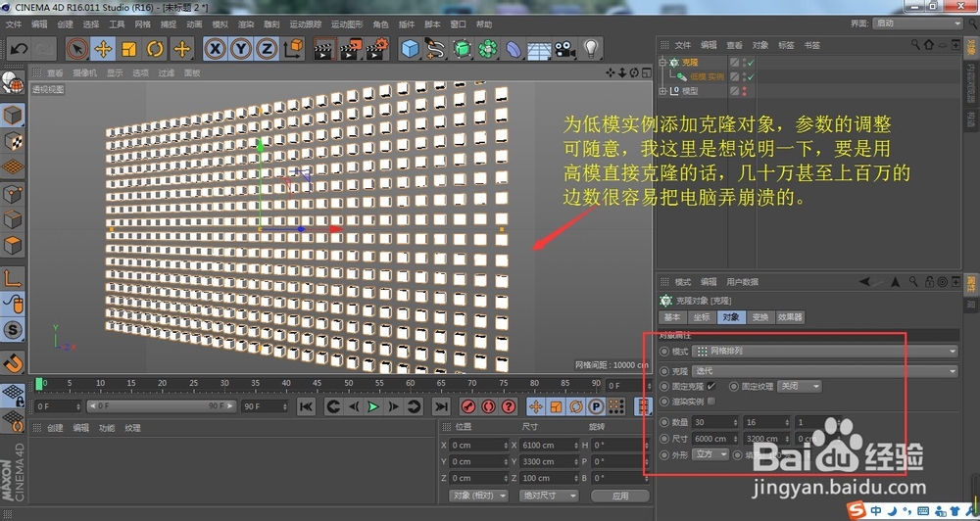Collapse the 克隆 object tree node
The height and width of the screenshot is (521, 980).
[x=662, y=63]
